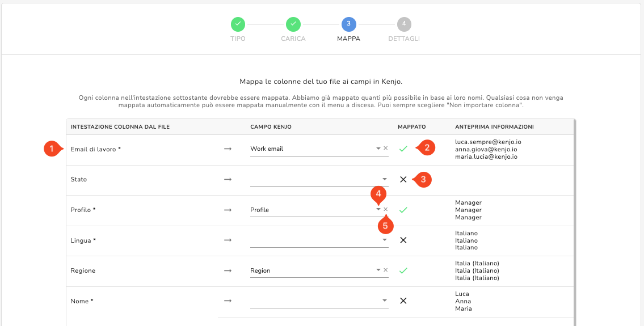Click 'maria.lucia@kenjo.io' preview text
The width and height of the screenshot is (644, 326).
486,156
